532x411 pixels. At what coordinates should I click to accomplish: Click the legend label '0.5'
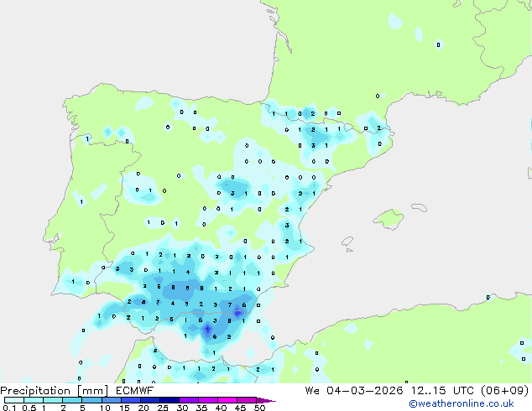click(29, 408)
